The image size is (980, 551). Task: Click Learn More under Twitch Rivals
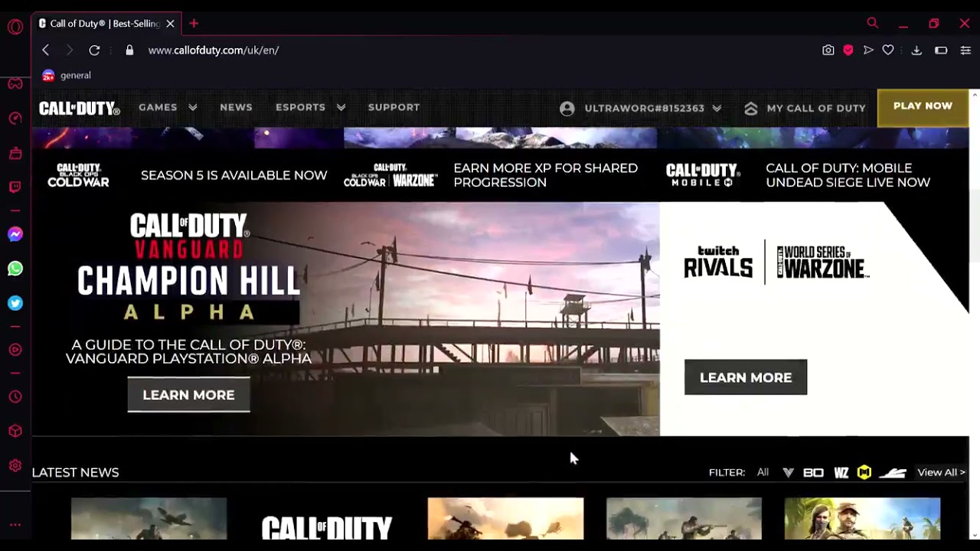click(x=746, y=377)
